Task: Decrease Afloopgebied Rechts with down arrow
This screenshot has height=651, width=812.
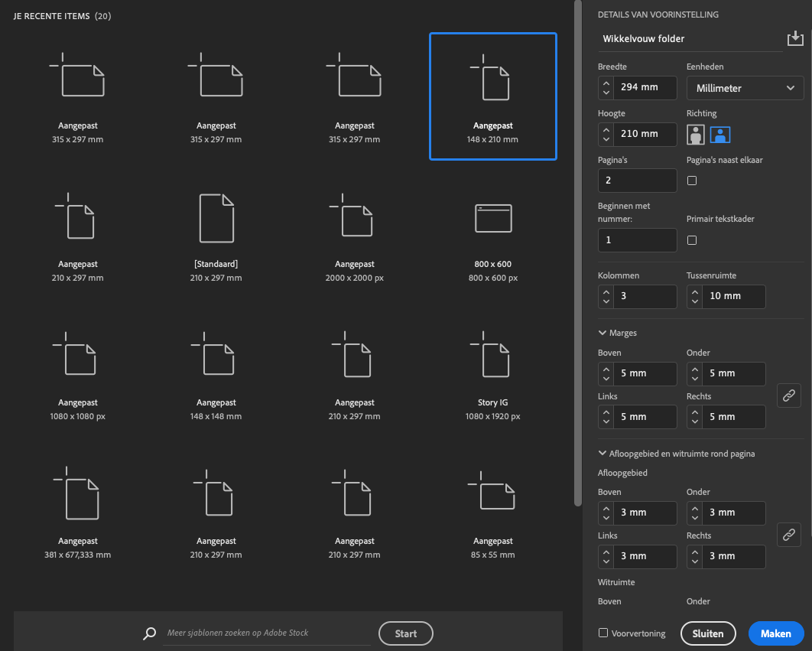Action: [695, 561]
